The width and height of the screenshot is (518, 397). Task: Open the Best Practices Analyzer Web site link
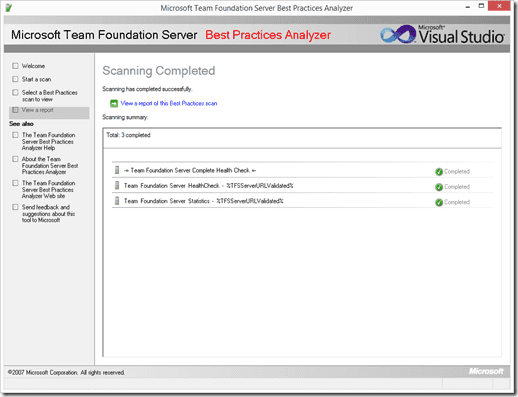[48, 189]
